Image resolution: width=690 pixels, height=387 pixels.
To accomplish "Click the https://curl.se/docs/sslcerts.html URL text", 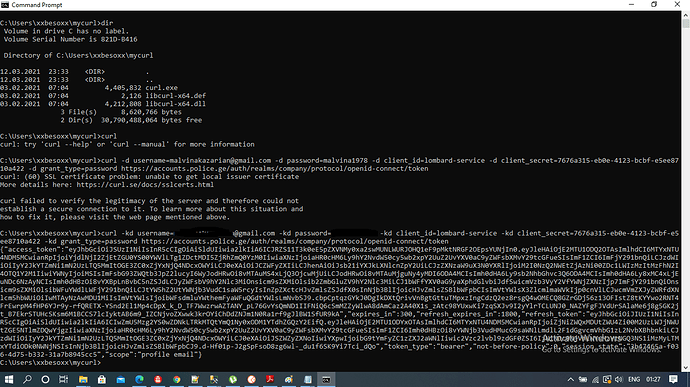I will point(145,184).
